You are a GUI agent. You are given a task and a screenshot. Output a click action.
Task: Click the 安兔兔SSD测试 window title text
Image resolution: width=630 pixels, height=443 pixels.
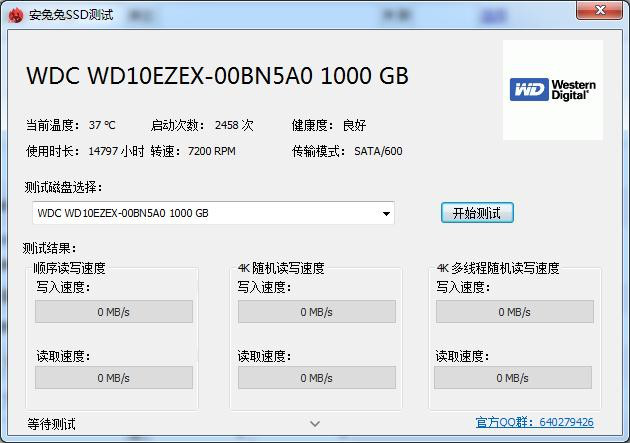(71, 15)
